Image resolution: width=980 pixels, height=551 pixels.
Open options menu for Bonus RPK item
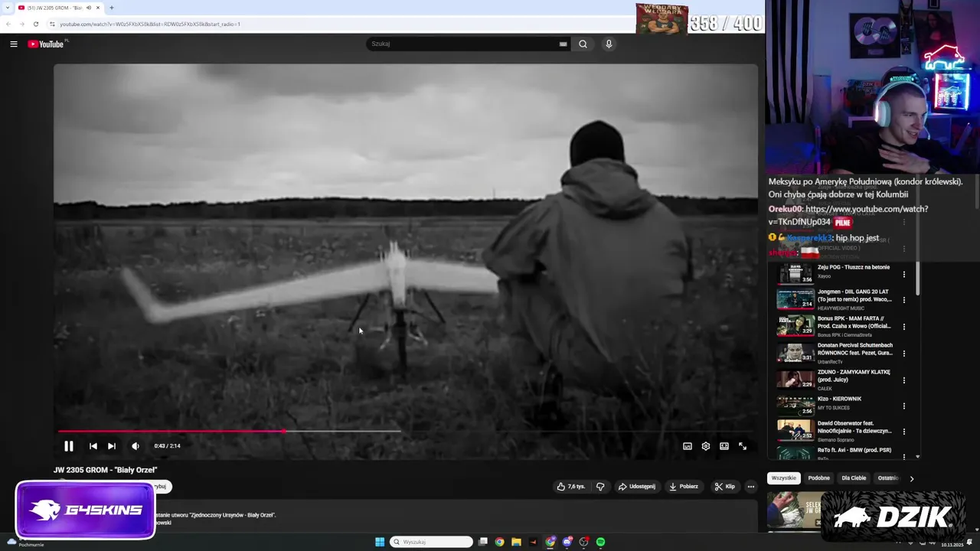point(904,327)
